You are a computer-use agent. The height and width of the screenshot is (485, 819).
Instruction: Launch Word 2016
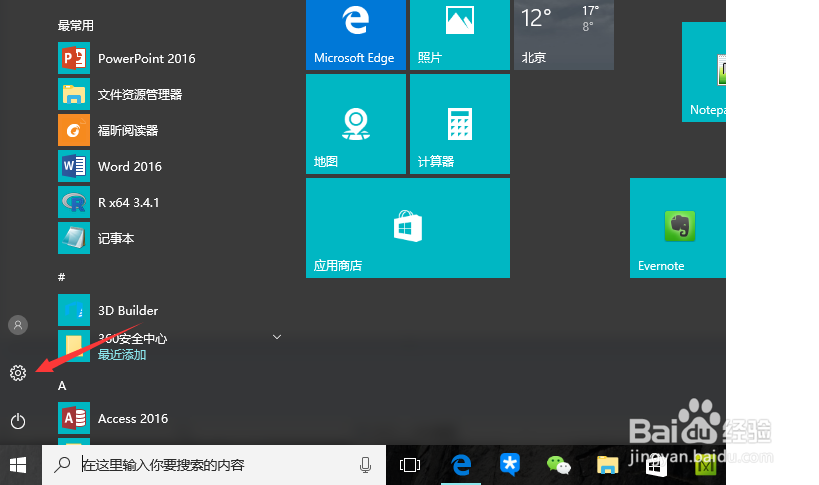click(x=110, y=167)
